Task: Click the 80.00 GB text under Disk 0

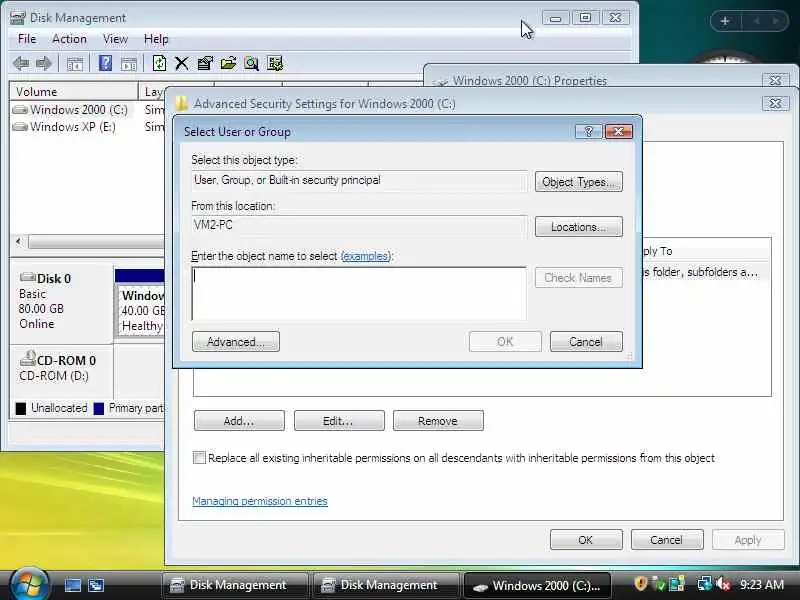Action: coord(41,309)
